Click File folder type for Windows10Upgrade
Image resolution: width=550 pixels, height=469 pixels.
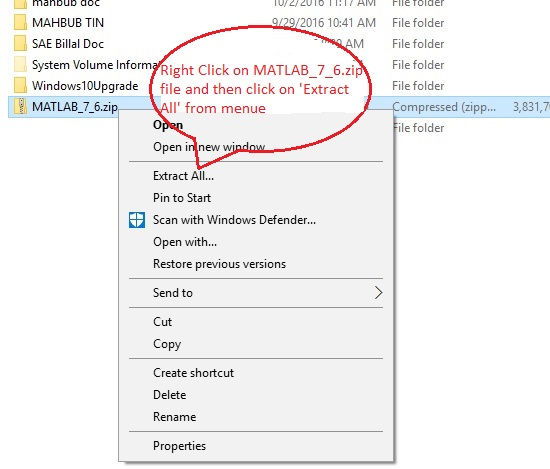418,86
